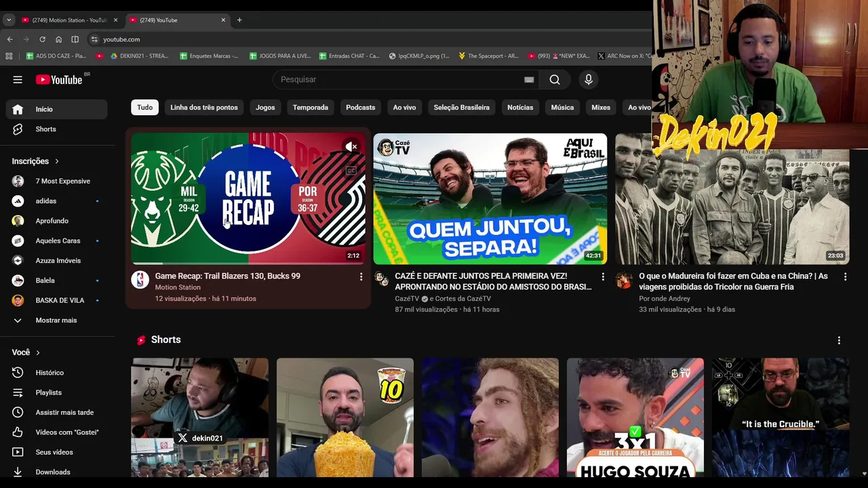Select the Jogos filter chip
Viewport: 868px width, 488px height.
pos(265,107)
